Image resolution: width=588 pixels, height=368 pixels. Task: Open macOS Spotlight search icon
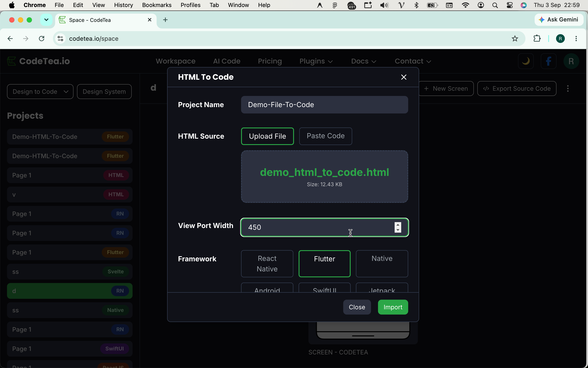495,5
